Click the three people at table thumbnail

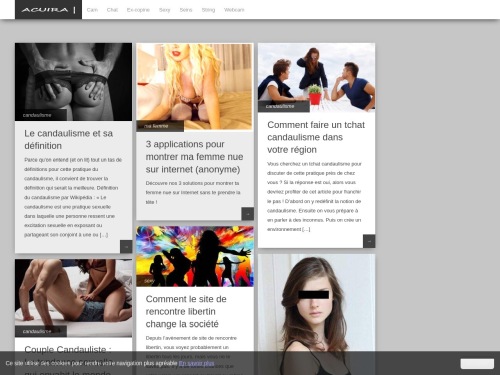point(316,77)
